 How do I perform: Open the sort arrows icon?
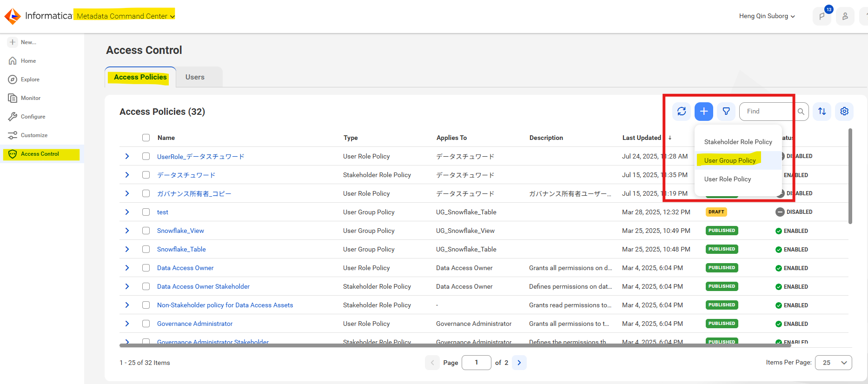[822, 111]
